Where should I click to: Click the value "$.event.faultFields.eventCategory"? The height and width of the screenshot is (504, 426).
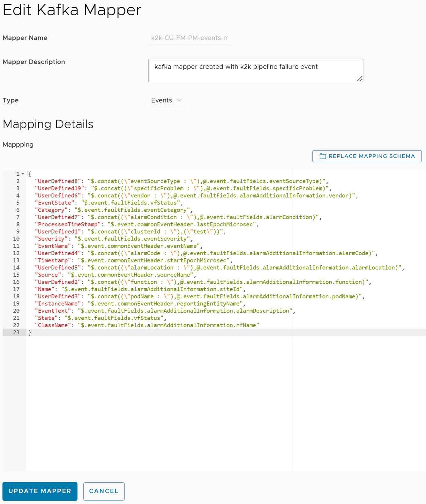(132, 210)
